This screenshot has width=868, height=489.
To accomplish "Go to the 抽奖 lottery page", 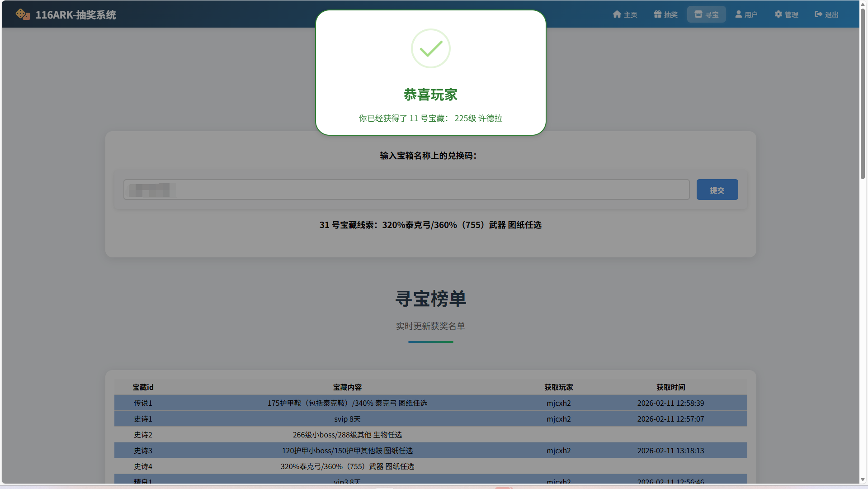I will coord(665,14).
